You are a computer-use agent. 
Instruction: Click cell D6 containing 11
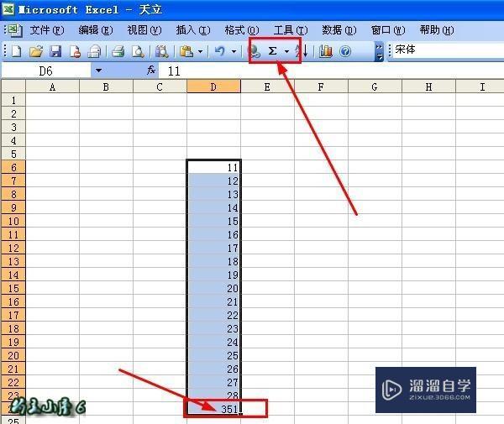[x=213, y=167]
